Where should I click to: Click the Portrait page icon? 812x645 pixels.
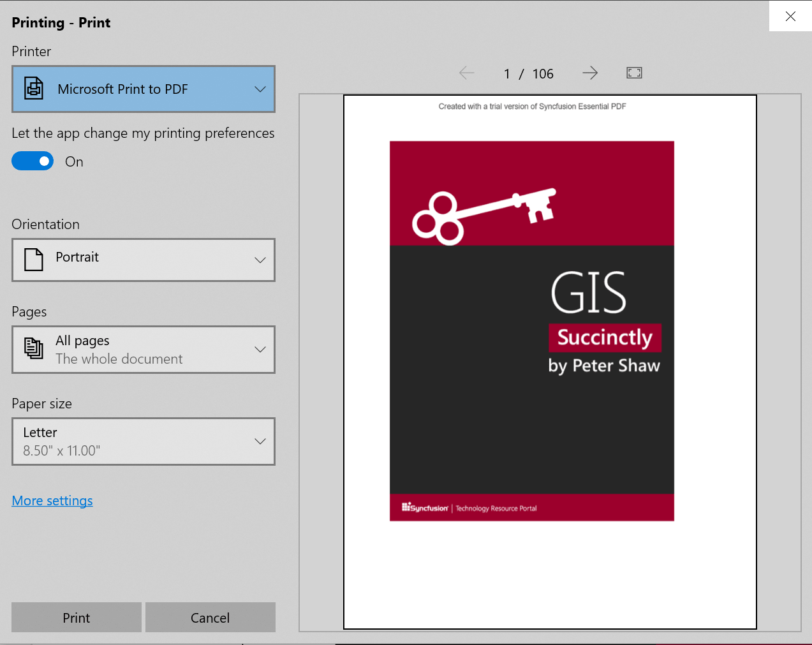(x=34, y=260)
